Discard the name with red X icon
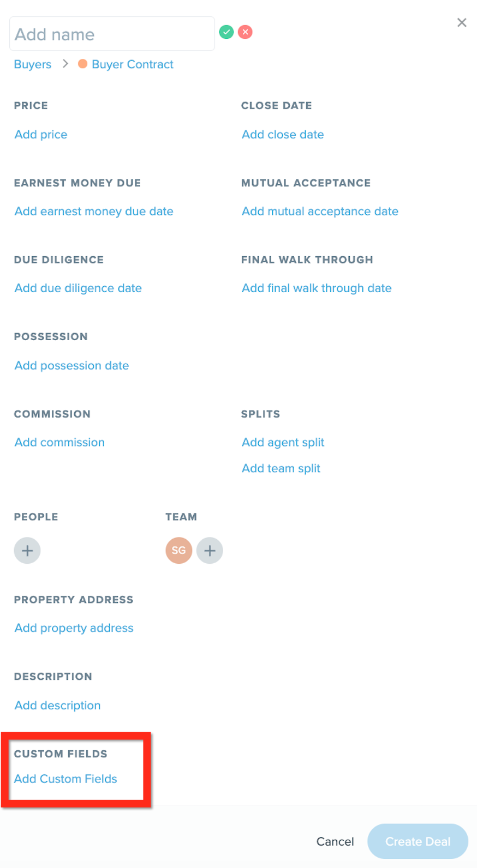Image resolution: width=477 pixels, height=868 pixels. point(246,32)
